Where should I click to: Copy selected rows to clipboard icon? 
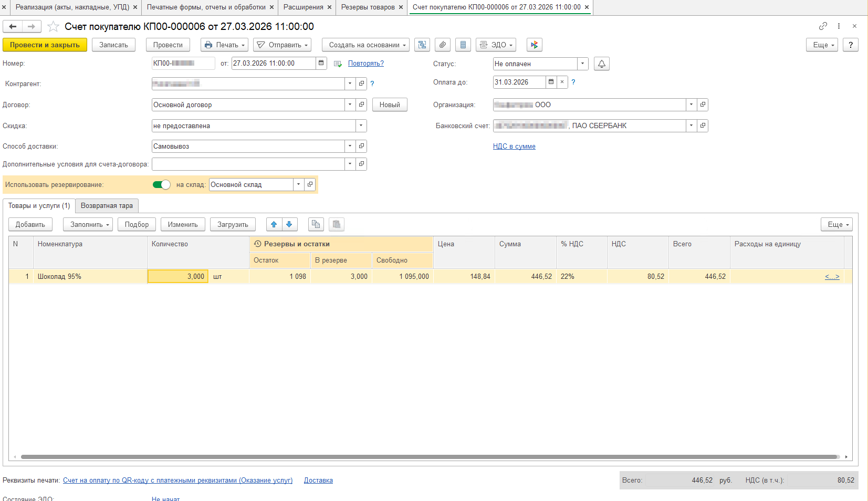tap(316, 225)
